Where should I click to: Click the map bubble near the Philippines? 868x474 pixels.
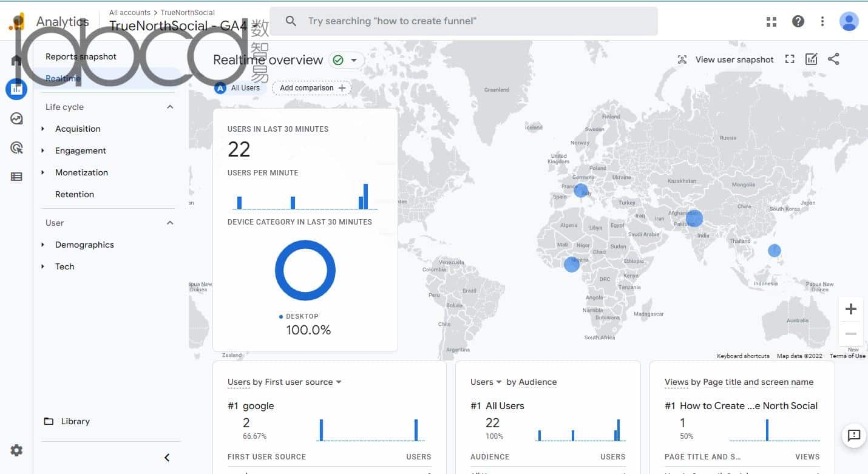coord(774,250)
